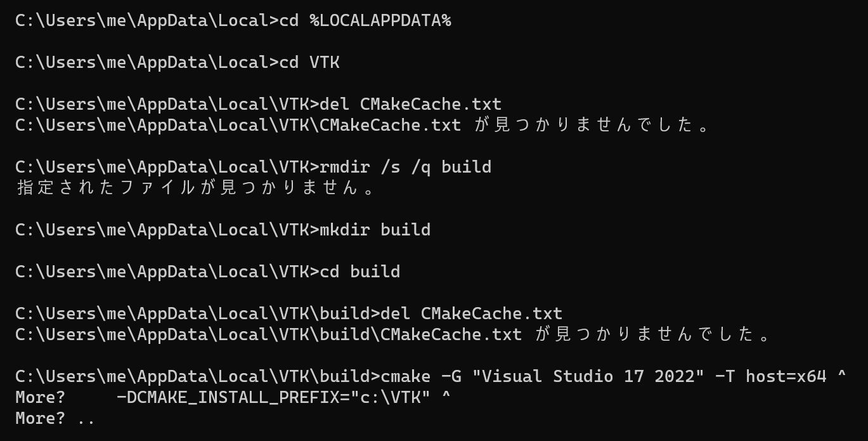Click the 'rmdir /s /q build' command
This screenshot has width=868, height=441.
click(x=406, y=167)
